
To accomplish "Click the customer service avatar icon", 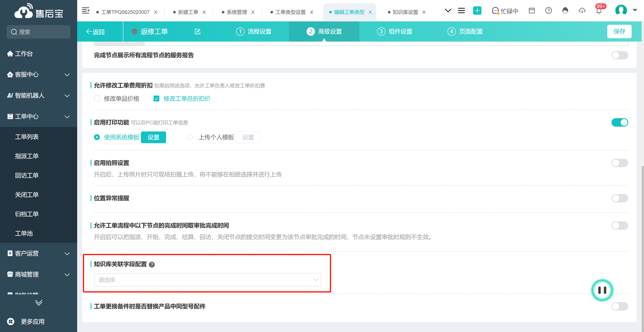I will tap(565, 10).
